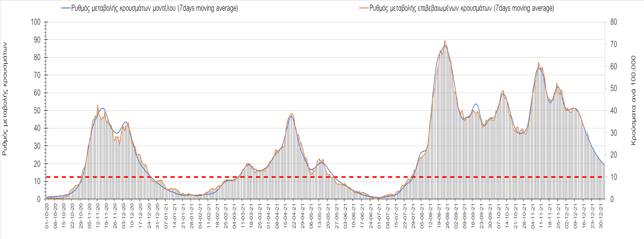
Task: Select the model cases rate legend text
Action: (x=154, y=8)
